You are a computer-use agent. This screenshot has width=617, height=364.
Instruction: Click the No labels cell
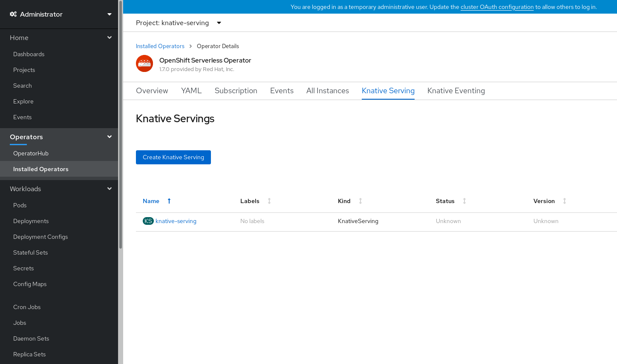click(252, 221)
